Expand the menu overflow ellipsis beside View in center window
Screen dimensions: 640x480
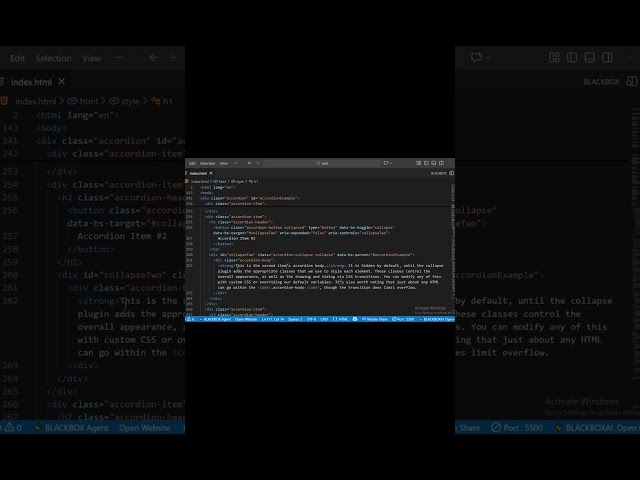236,163
